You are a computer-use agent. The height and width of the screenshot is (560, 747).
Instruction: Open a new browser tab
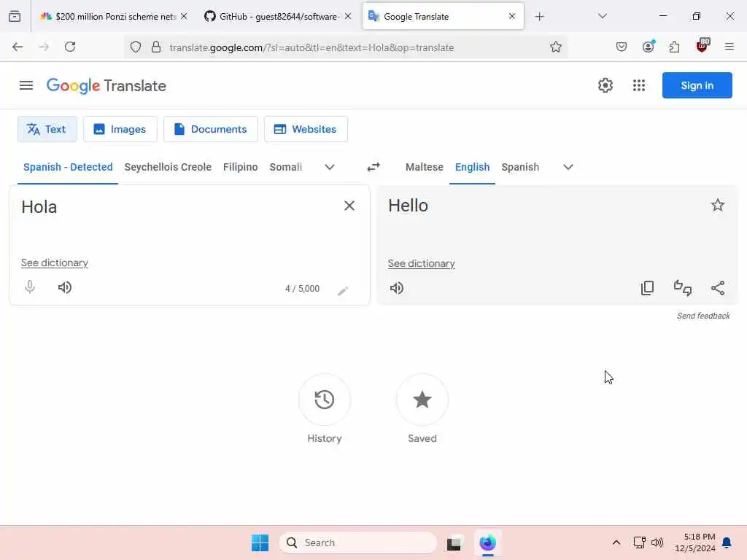[539, 17]
